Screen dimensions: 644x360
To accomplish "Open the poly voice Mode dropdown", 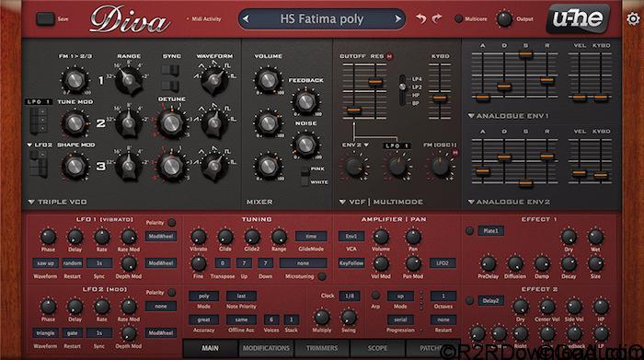I will [203, 296].
